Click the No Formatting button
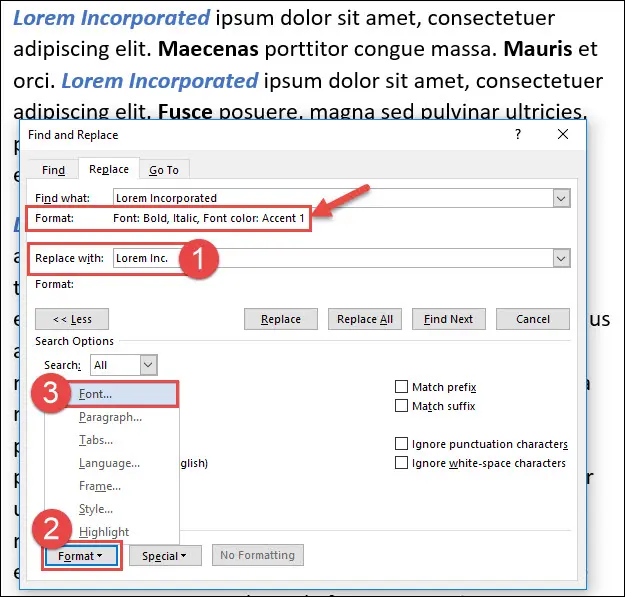Viewport: 625px width, 597px height. (257, 555)
